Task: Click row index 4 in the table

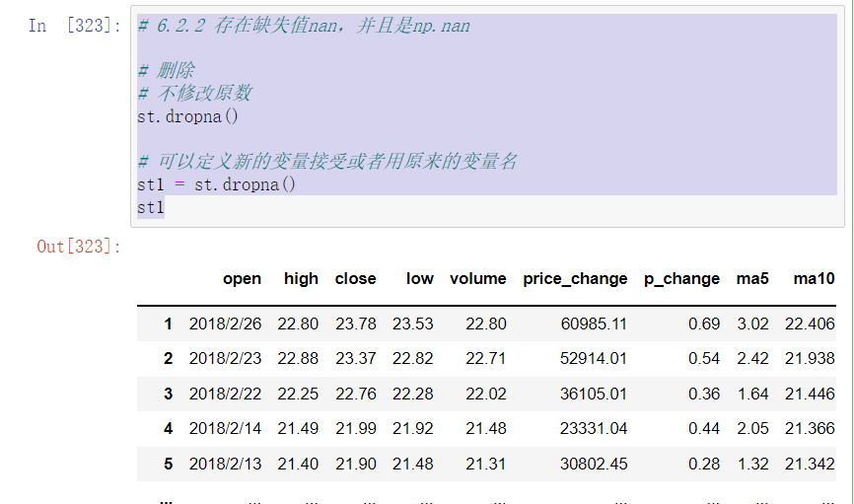Action: (x=169, y=429)
